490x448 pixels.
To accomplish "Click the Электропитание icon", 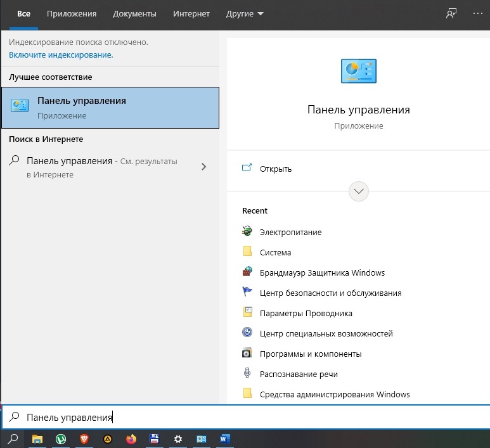I will [x=247, y=231].
